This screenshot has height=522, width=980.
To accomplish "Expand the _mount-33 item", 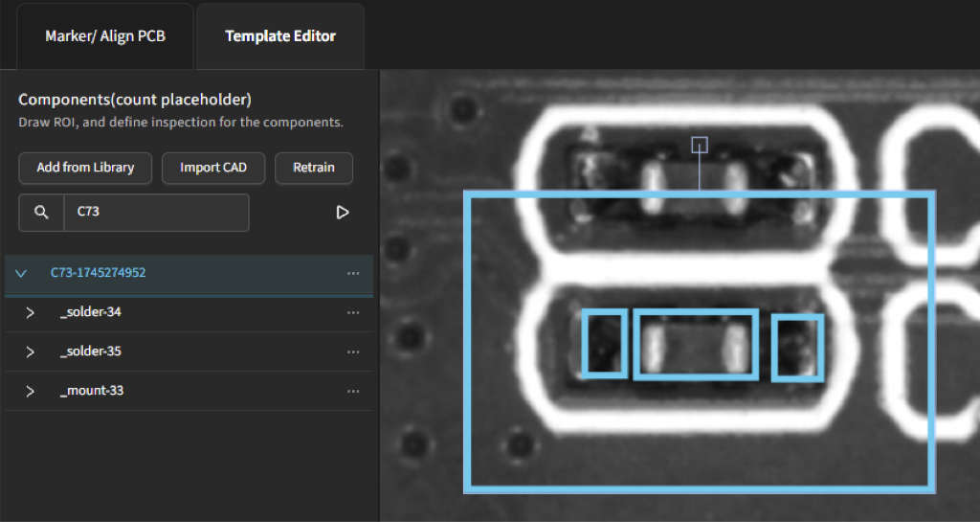I will click(x=30, y=391).
